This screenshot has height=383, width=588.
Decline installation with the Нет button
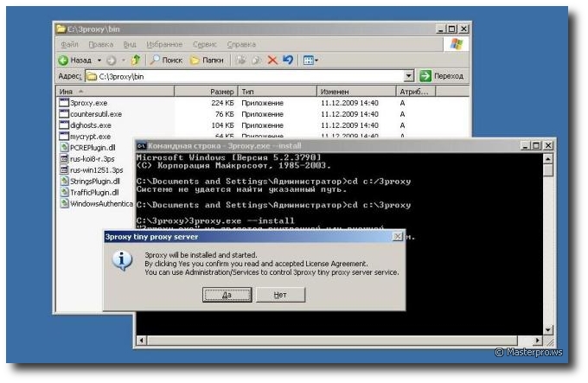point(280,295)
